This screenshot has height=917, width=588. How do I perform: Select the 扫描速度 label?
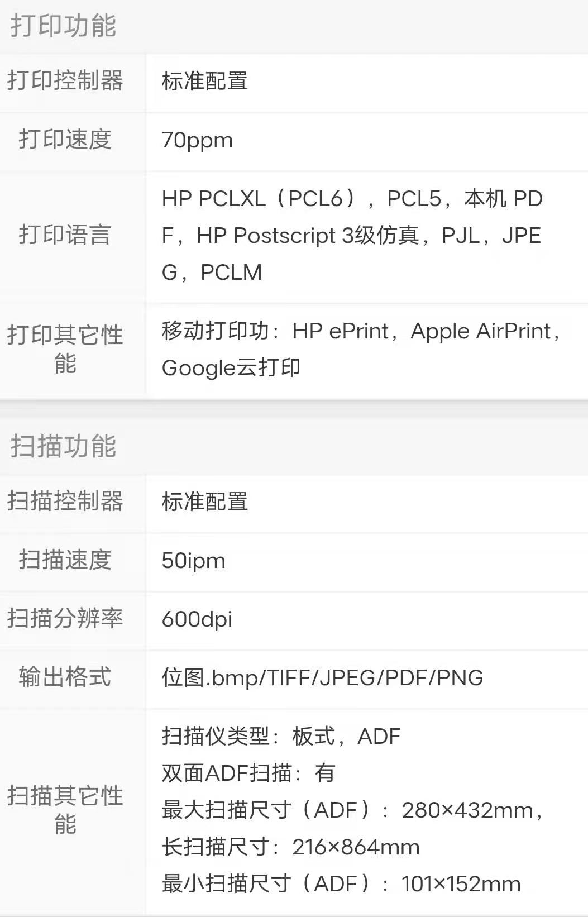[x=65, y=560]
